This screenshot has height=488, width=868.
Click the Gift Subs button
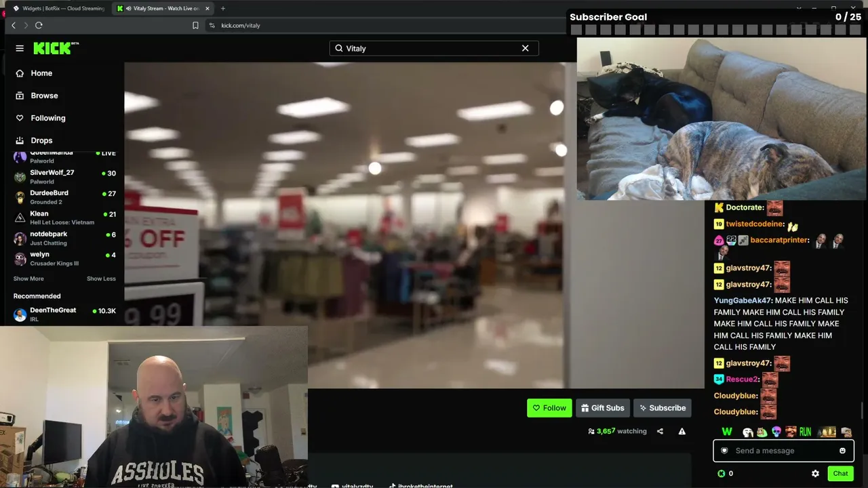603,408
